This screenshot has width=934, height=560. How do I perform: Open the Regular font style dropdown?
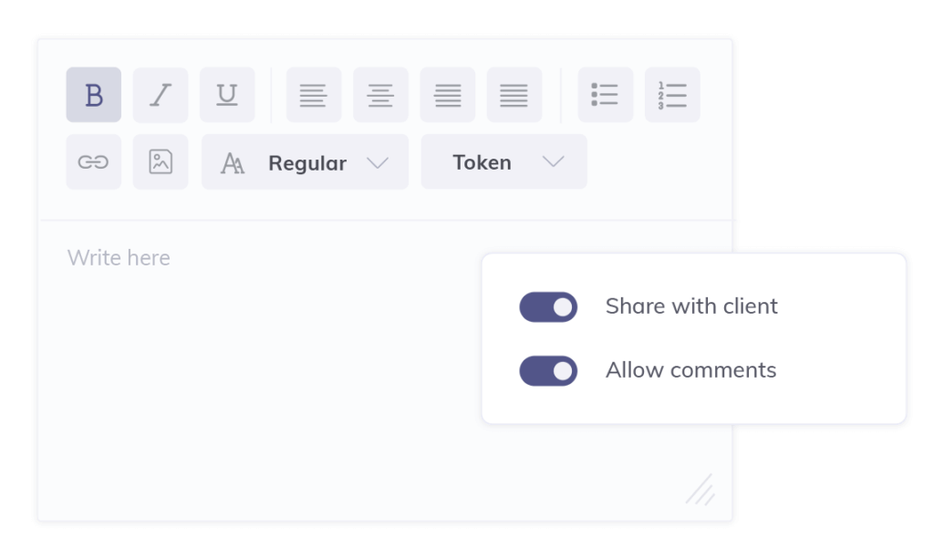(305, 162)
